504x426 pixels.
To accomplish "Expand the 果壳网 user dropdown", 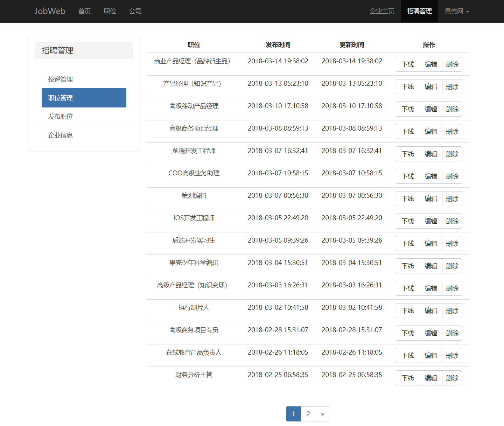I will (457, 11).
